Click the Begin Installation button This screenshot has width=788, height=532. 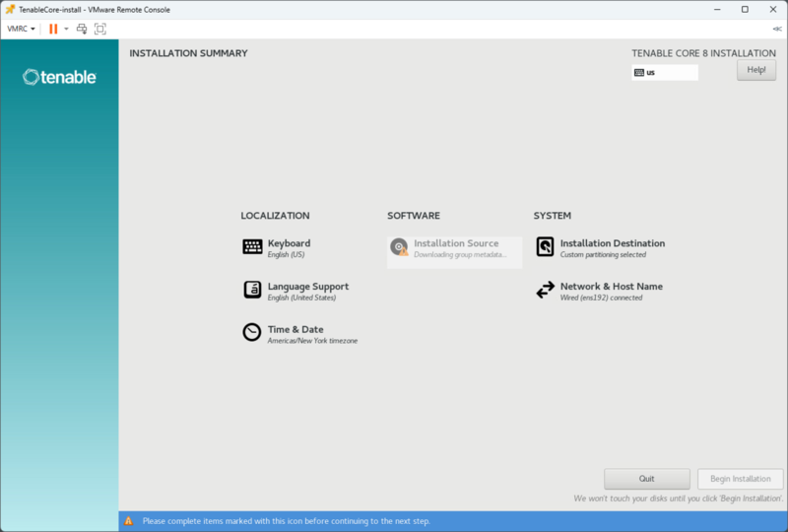click(x=741, y=479)
